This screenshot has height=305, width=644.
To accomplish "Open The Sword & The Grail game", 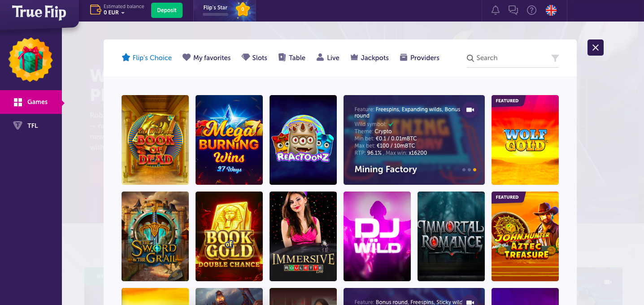I will click(x=155, y=236).
